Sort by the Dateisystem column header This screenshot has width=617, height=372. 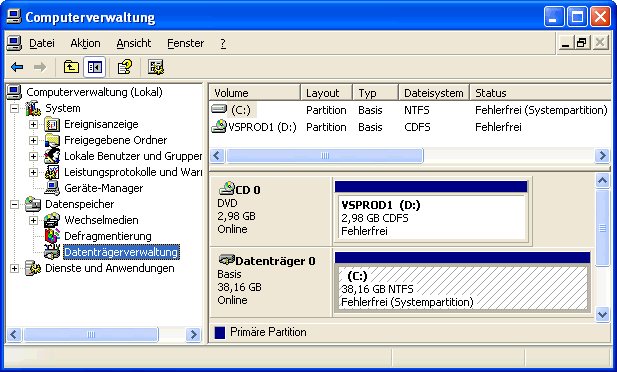click(x=434, y=93)
